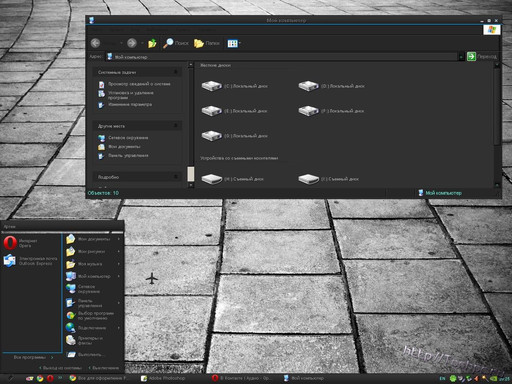Click the green Go (Переход) button
Image resolution: width=512 pixels, height=384 pixels.
[x=482, y=56]
